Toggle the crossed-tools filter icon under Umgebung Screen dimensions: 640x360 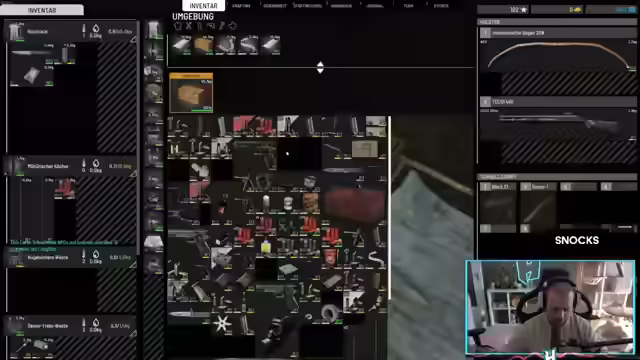[189, 26]
